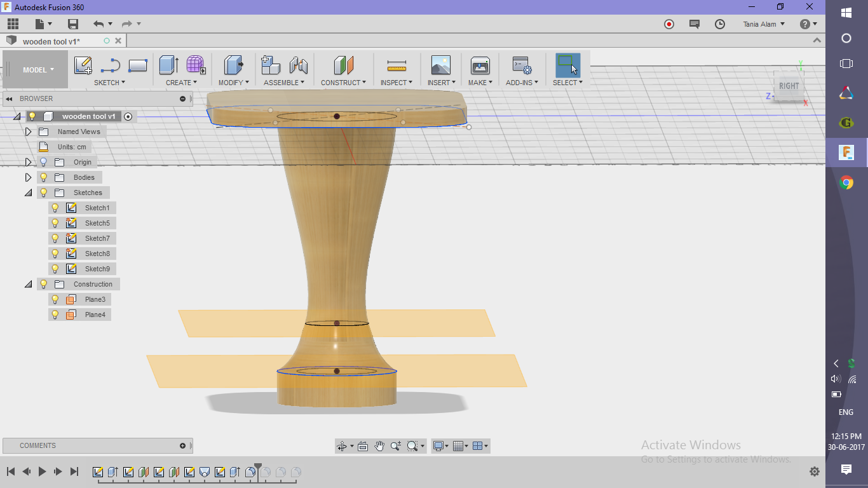The image size is (868, 488).
Task: Click the Insert image icon
Action: click(x=440, y=65)
